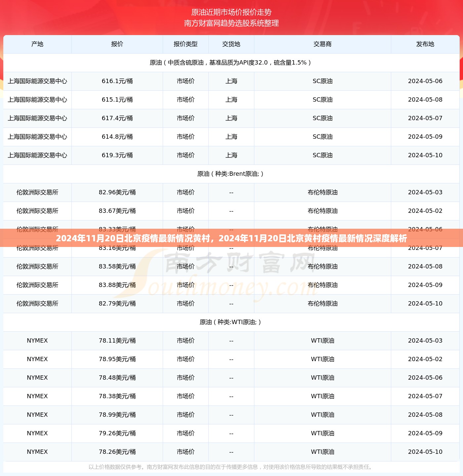Click the price 79.26美元/桶
Viewport: 463px width, 476px height.
pyautogui.click(x=117, y=433)
